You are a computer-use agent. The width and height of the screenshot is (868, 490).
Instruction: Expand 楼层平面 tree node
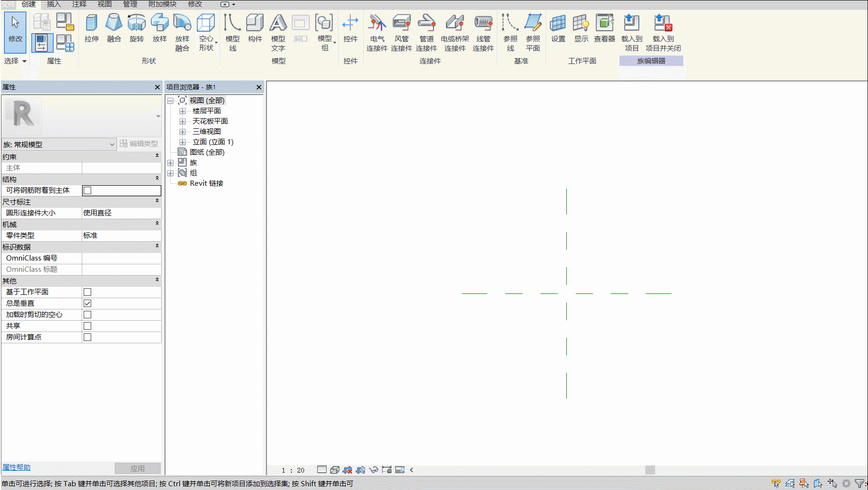pyautogui.click(x=183, y=111)
